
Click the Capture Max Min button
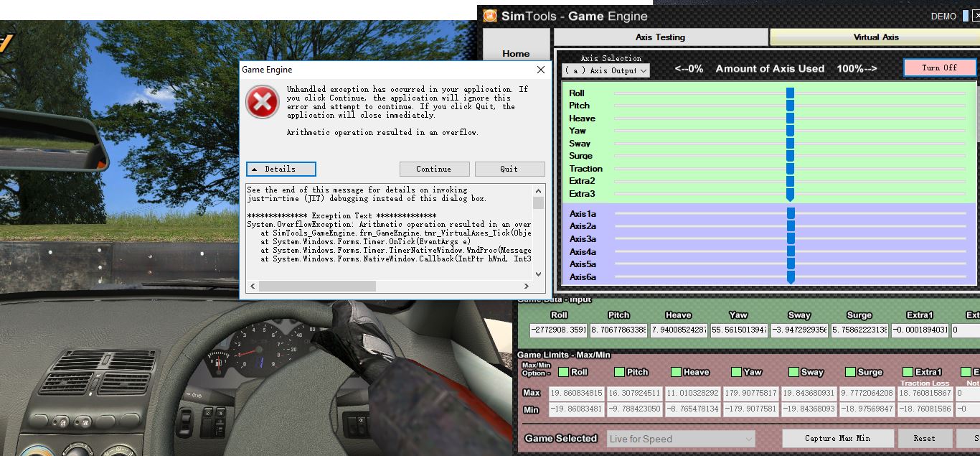click(838, 438)
